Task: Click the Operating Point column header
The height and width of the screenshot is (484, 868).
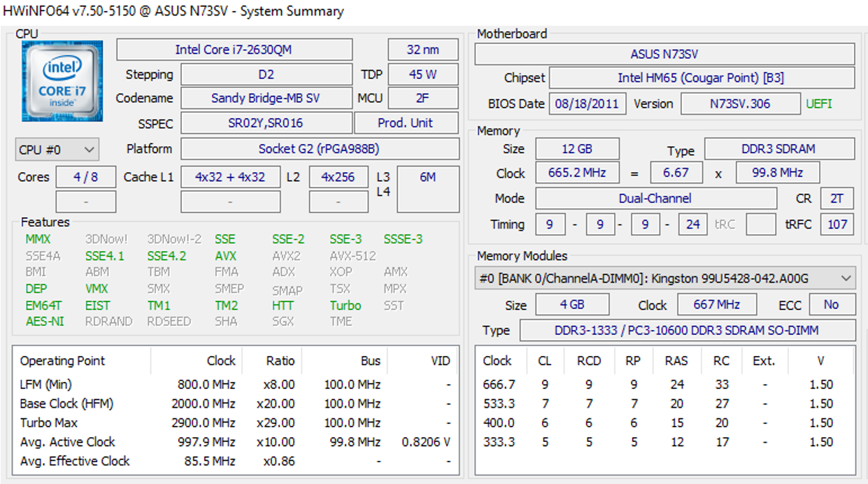Action: pos(62,361)
